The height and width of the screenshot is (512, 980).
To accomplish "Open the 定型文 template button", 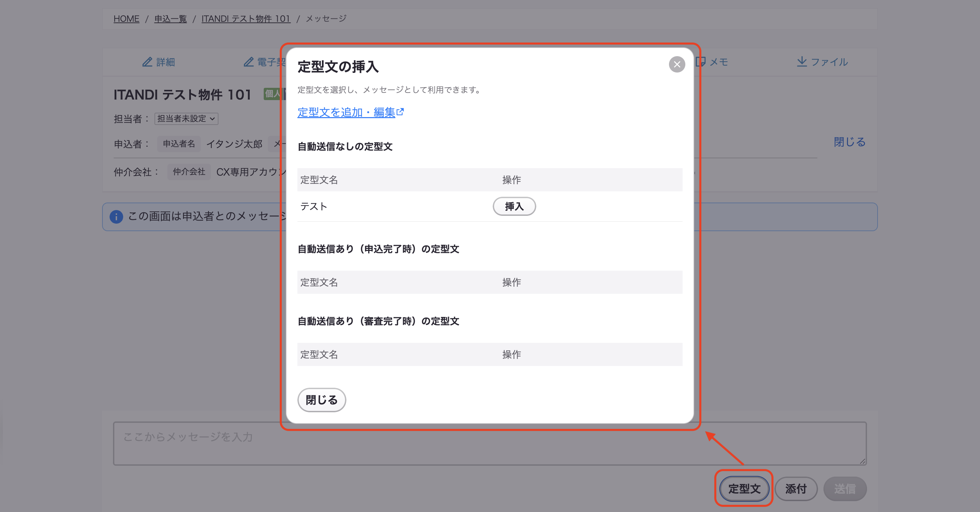I will tap(744, 489).
